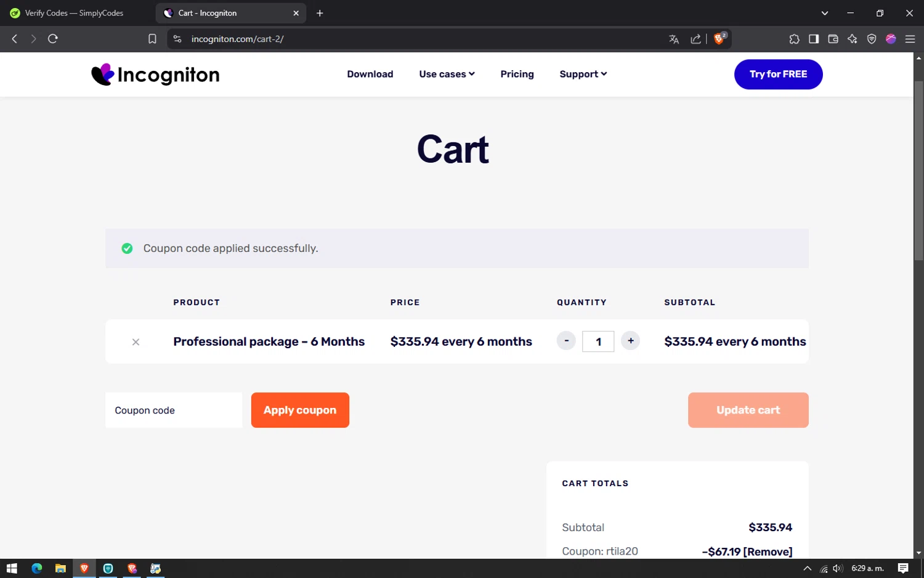This screenshot has height=578, width=924.
Task: Click the share page icon
Action: 695,39
